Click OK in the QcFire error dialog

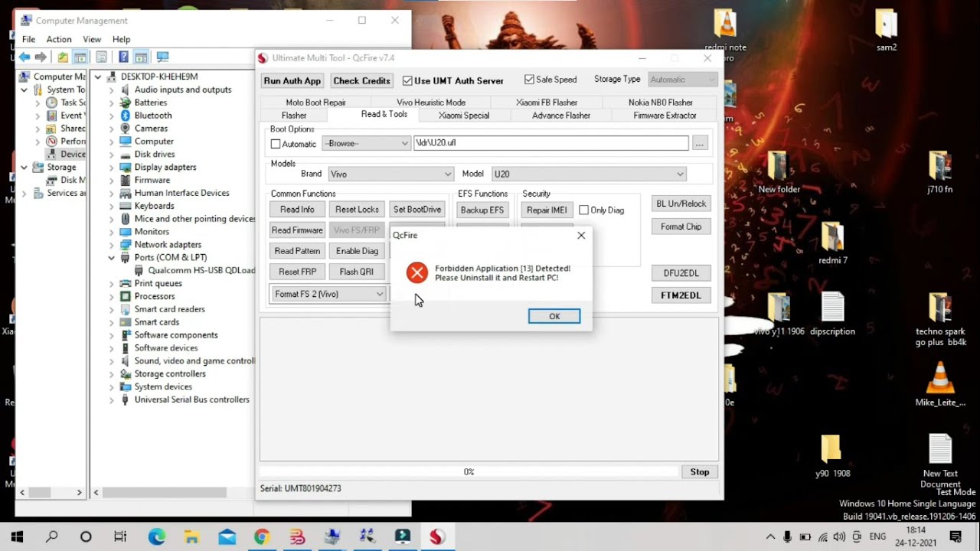[x=554, y=316]
